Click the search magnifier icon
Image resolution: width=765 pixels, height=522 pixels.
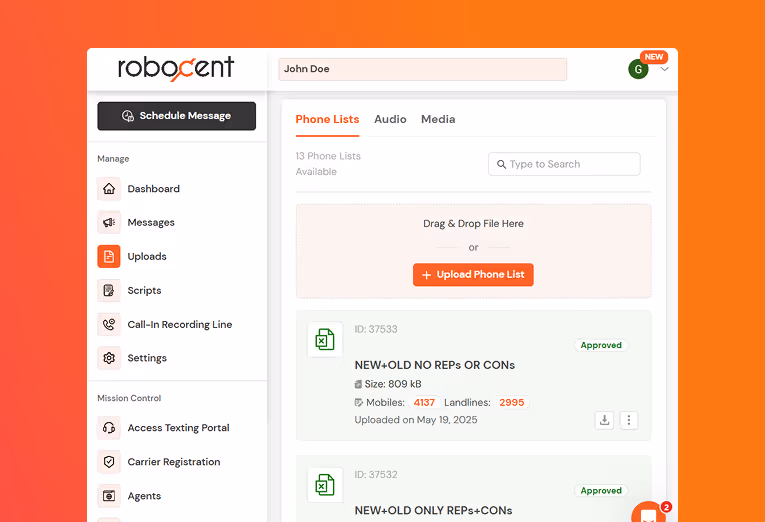(501, 164)
